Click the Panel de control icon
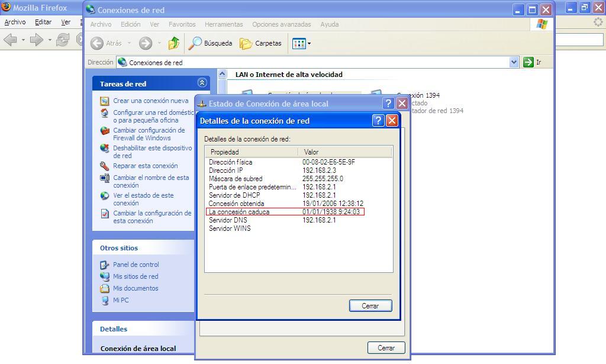The width and height of the screenshot is (606, 364). pyautogui.click(x=105, y=265)
